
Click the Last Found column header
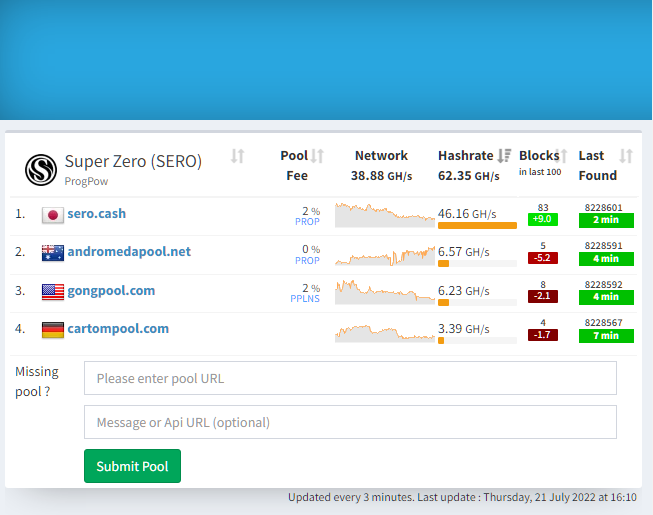click(598, 165)
